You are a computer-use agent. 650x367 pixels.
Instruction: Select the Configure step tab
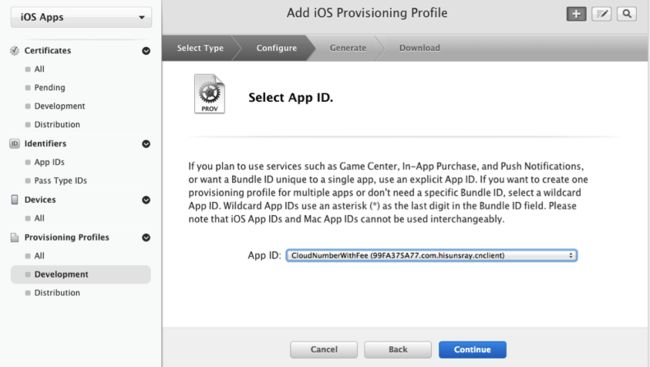(x=276, y=48)
